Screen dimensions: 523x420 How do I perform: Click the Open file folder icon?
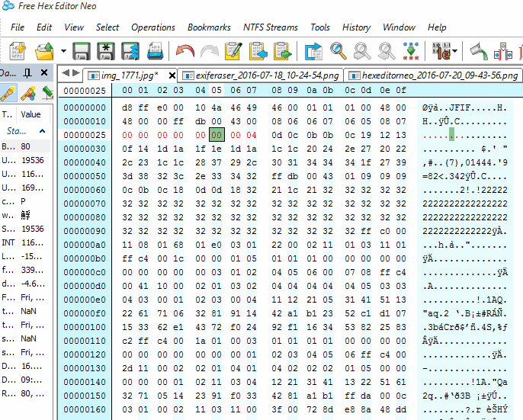[45, 51]
